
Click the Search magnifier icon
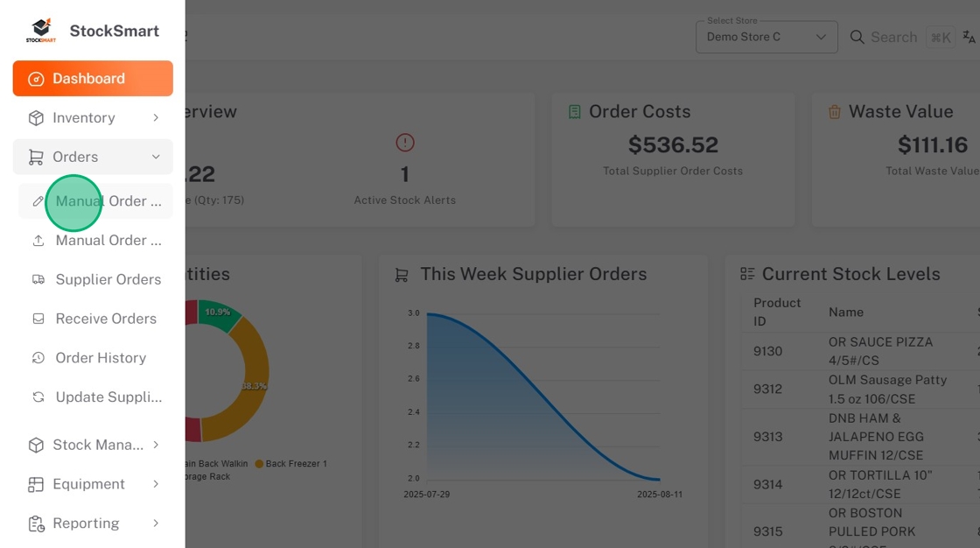pyautogui.click(x=857, y=37)
